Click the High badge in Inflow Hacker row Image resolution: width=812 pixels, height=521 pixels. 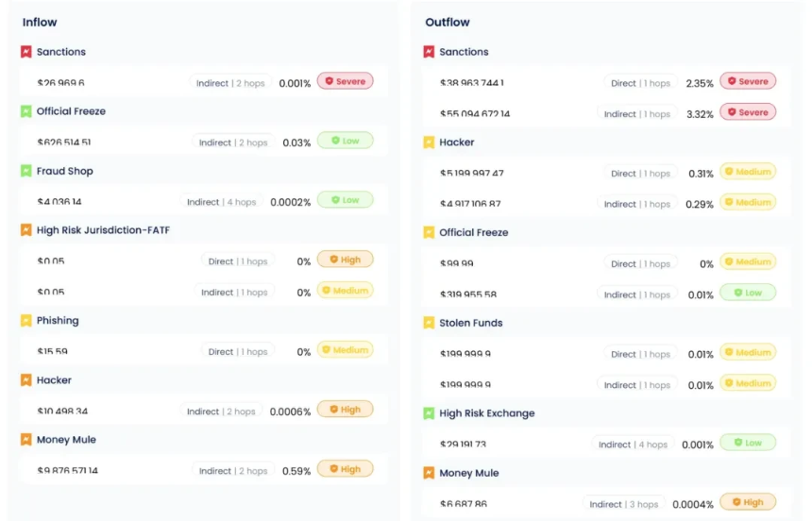pos(345,410)
